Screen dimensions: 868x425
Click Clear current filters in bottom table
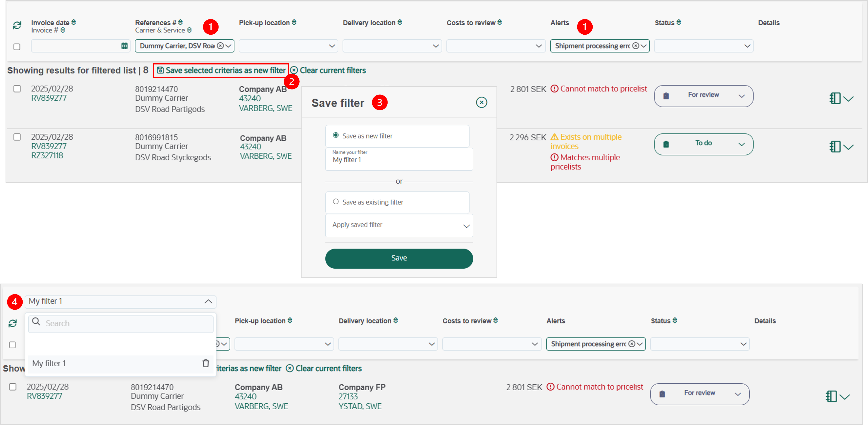pos(324,368)
